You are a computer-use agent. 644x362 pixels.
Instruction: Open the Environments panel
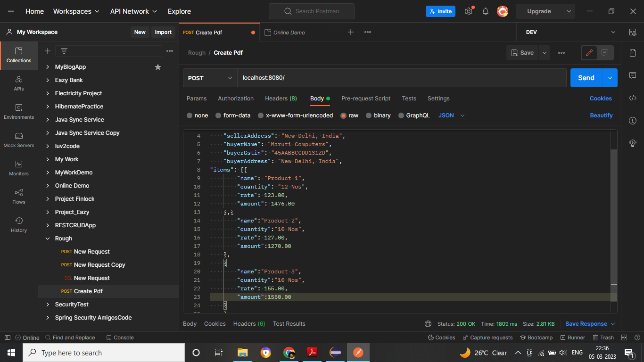tap(19, 112)
